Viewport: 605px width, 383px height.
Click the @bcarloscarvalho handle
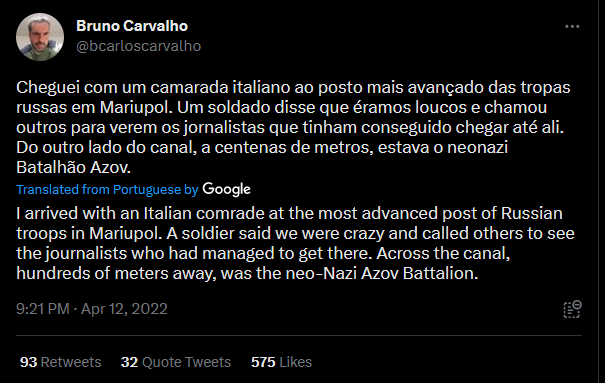point(139,46)
